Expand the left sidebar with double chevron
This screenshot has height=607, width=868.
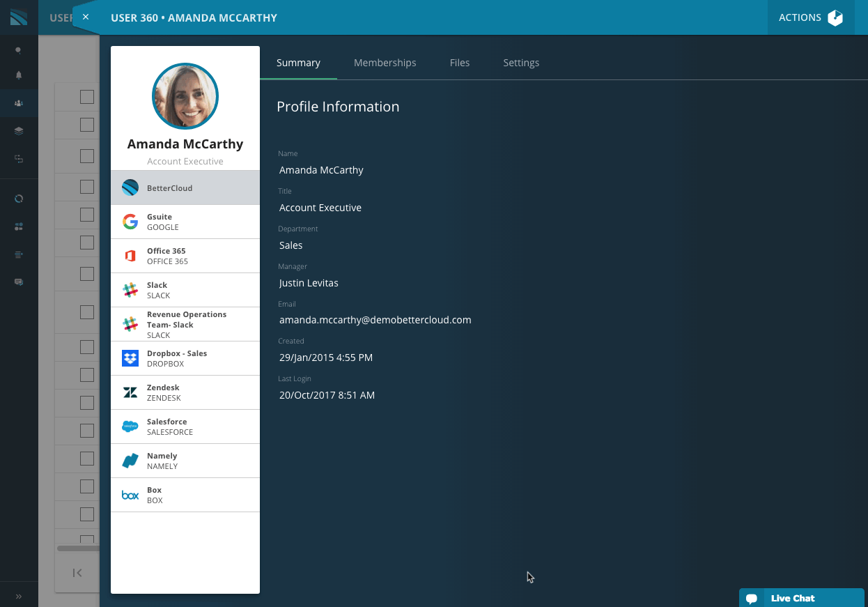coord(19,597)
